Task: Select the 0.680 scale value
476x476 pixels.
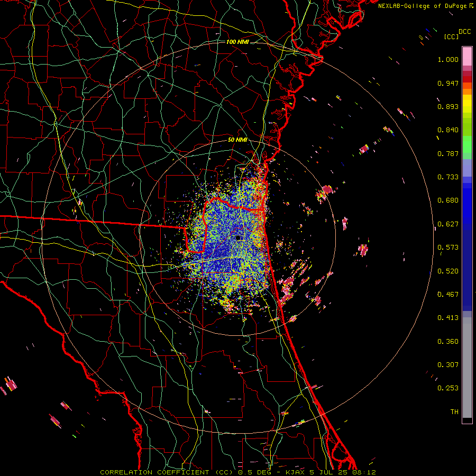Action: [x=448, y=200]
